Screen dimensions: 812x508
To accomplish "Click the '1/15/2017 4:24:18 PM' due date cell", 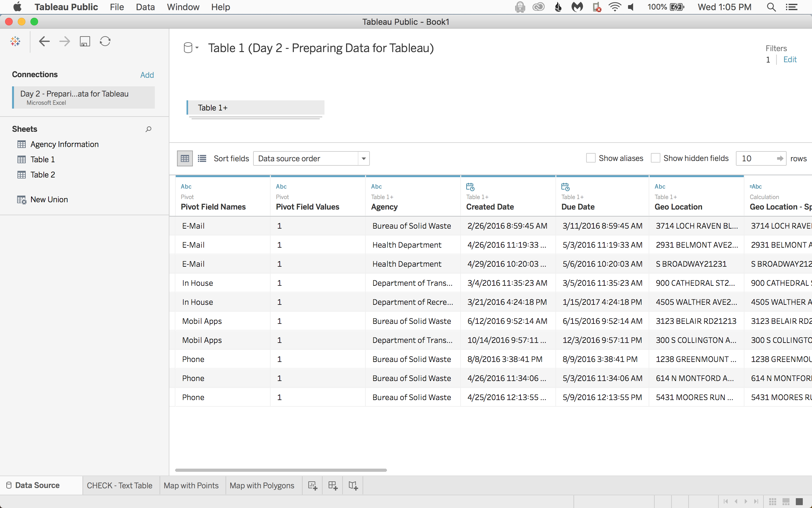I will (602, 302).
